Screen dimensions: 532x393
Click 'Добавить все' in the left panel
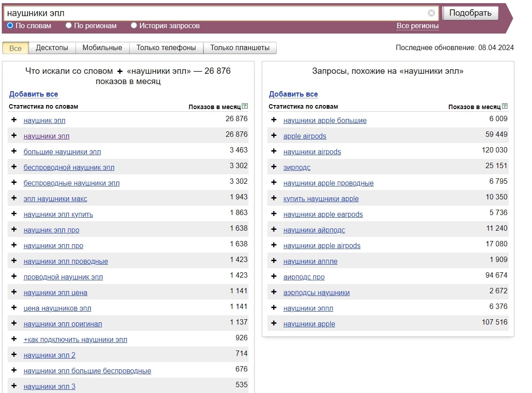coord(34,94)
